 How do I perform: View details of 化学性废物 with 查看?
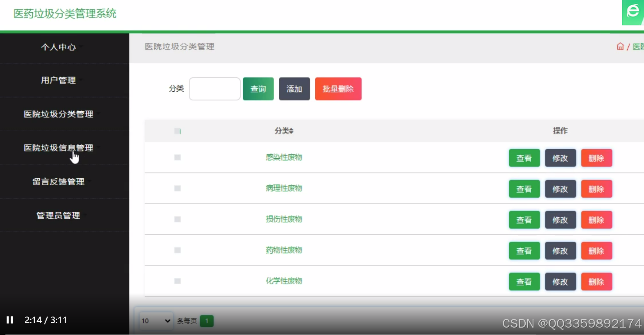point(524,281)
